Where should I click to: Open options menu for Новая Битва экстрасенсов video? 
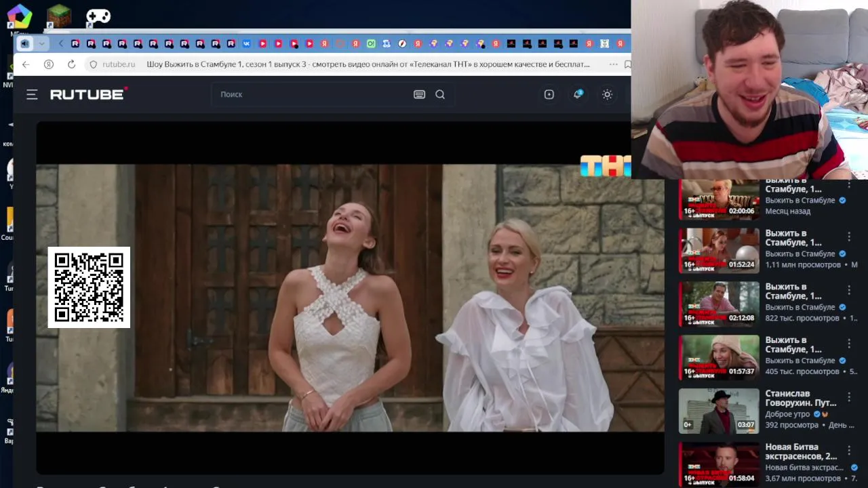[849, 451]
